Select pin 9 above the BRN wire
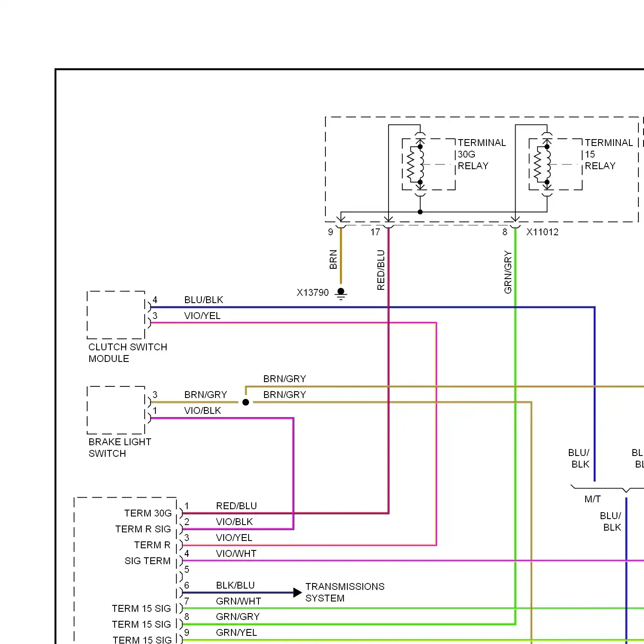The width and height of the screenshot is (644, 644). click(x=331, y=232)
